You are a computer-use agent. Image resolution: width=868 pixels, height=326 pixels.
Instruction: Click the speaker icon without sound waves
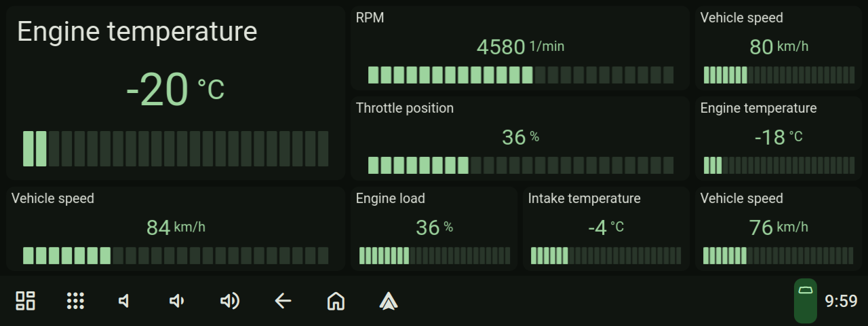tap(124, 301)
